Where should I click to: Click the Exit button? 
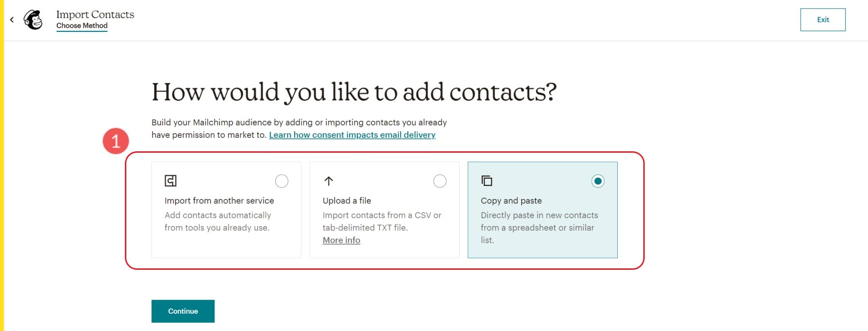(823, 19)
